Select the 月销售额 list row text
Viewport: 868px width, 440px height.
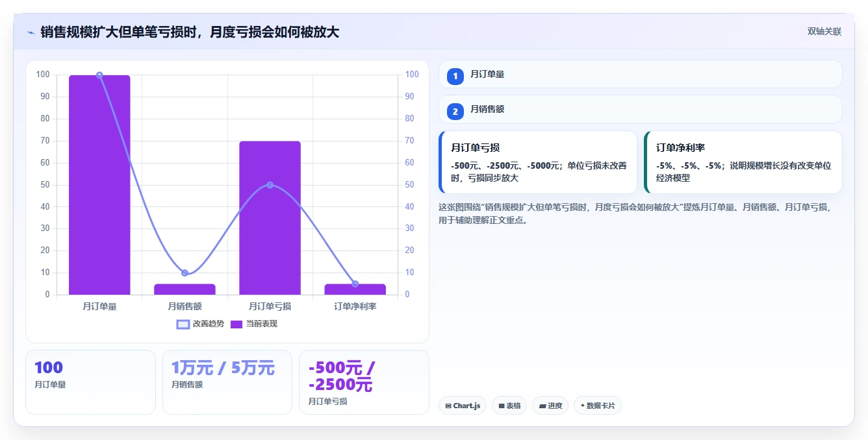487,110
